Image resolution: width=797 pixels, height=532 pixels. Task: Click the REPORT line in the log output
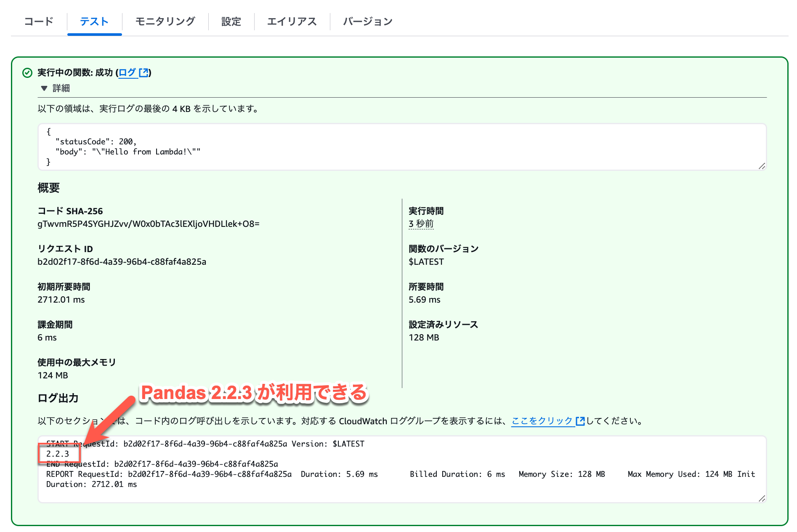pos(168,474)
